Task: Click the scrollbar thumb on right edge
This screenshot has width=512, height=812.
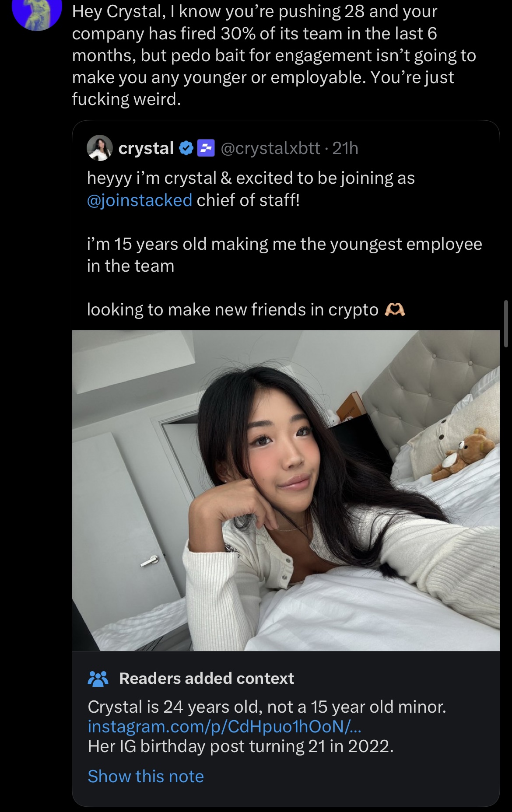Action: 506,324
